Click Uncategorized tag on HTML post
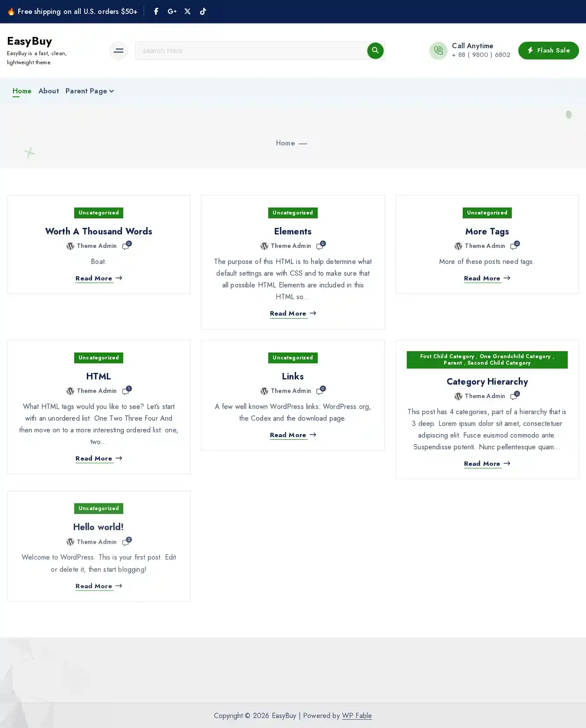The width and height of the screenshot is (586, 728). pyautogui.click(x=99, y=358)
